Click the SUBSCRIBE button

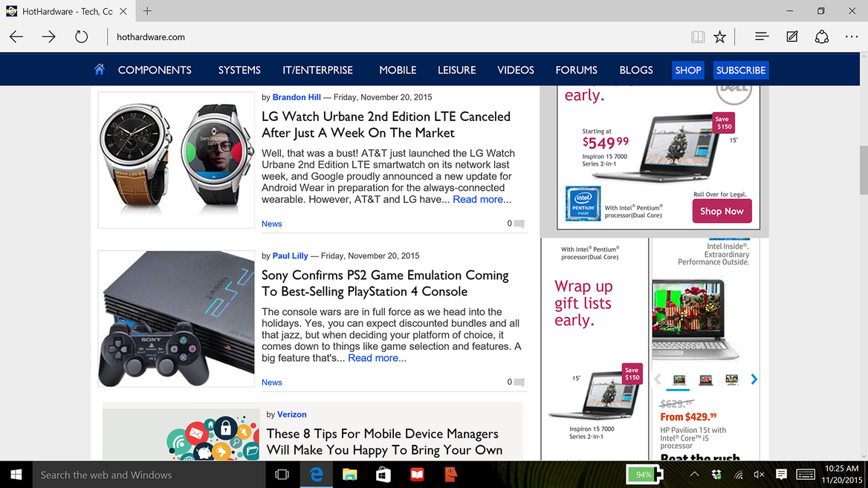click(x=741, y=71)
